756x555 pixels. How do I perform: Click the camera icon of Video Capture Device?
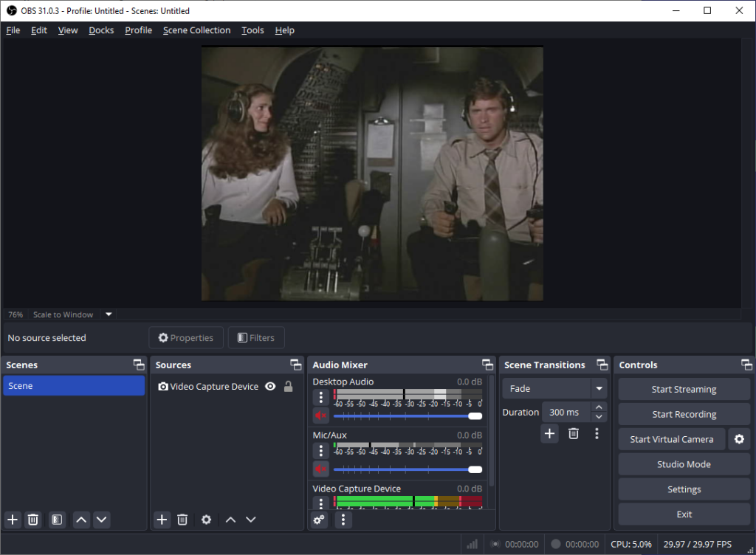(x=163, y=387)
